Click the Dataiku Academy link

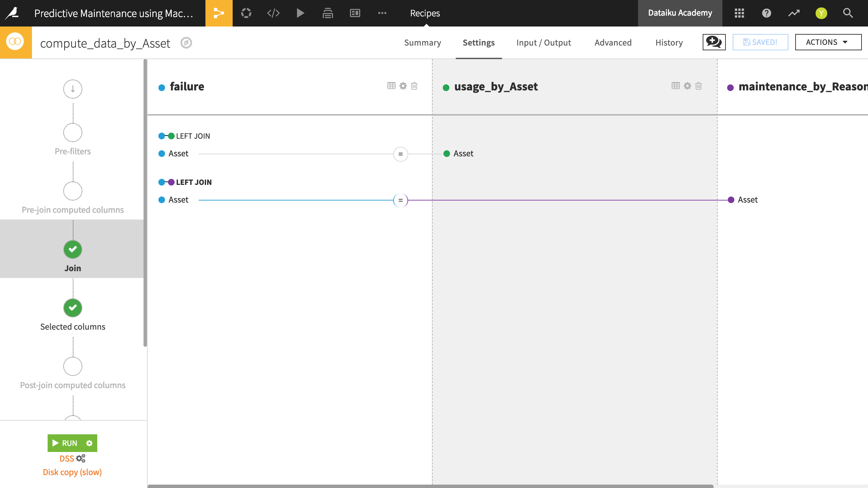coord(680,13)
